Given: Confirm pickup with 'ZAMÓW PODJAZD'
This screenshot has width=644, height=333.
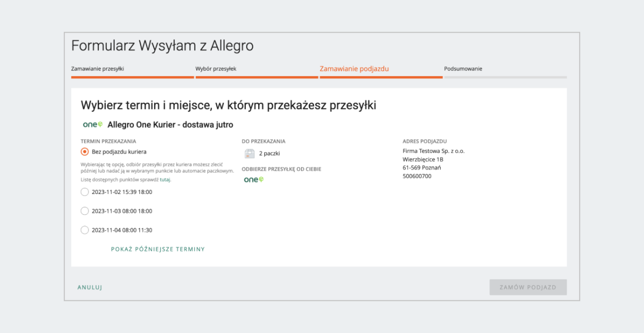Looking at the screenshot, I should 528,287.
